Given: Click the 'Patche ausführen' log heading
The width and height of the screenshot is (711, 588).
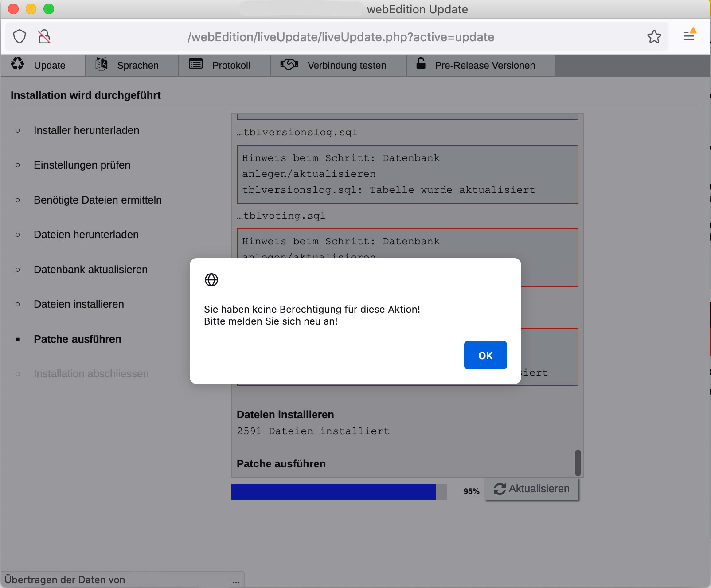Looking at the screenshot, I should pyautogui.click(x=281, y=464).
